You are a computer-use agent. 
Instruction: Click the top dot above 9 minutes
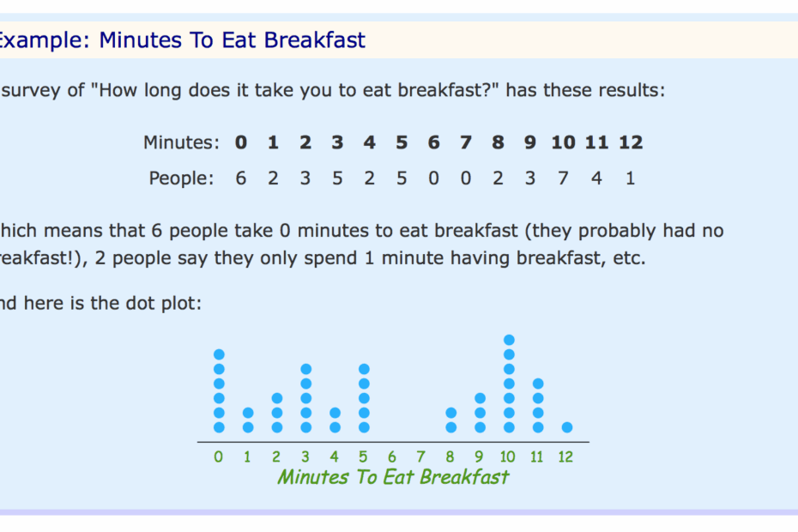[480, 398]
